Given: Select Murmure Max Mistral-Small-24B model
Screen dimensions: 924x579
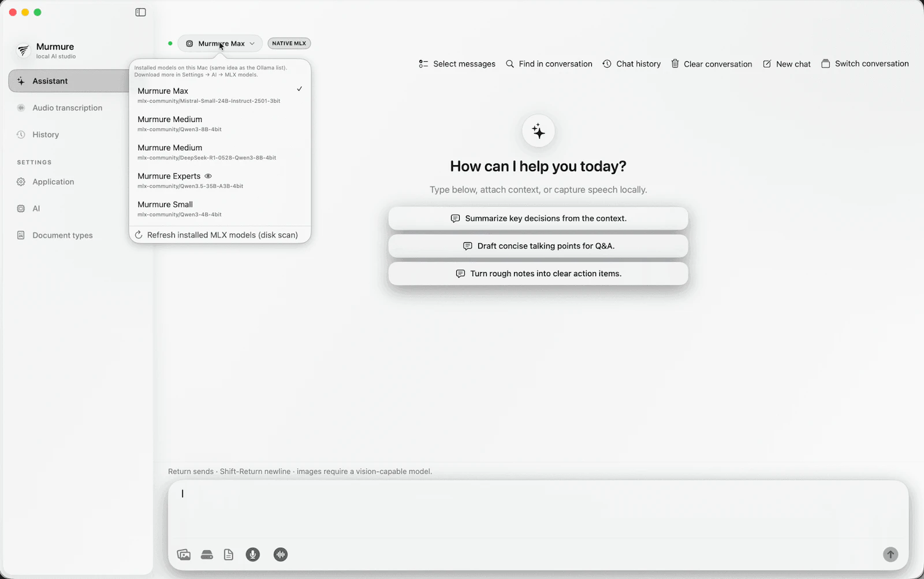Looking at the screenshot, I should click(219, 95).
